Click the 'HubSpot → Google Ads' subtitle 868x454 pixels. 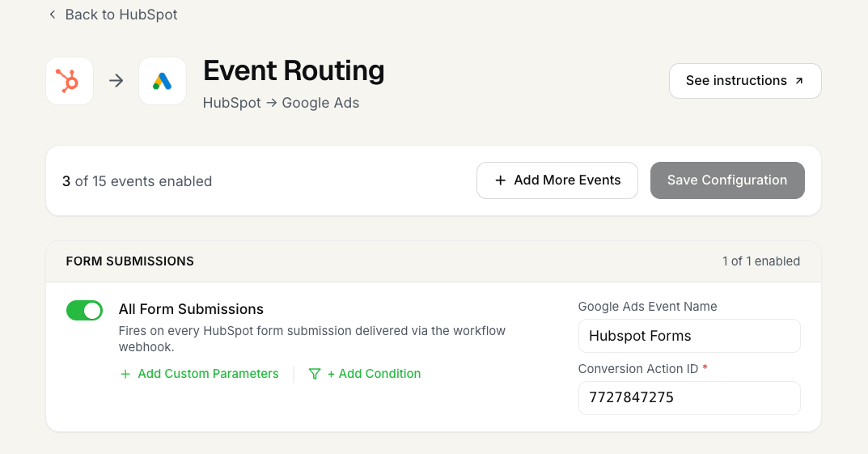281,103
